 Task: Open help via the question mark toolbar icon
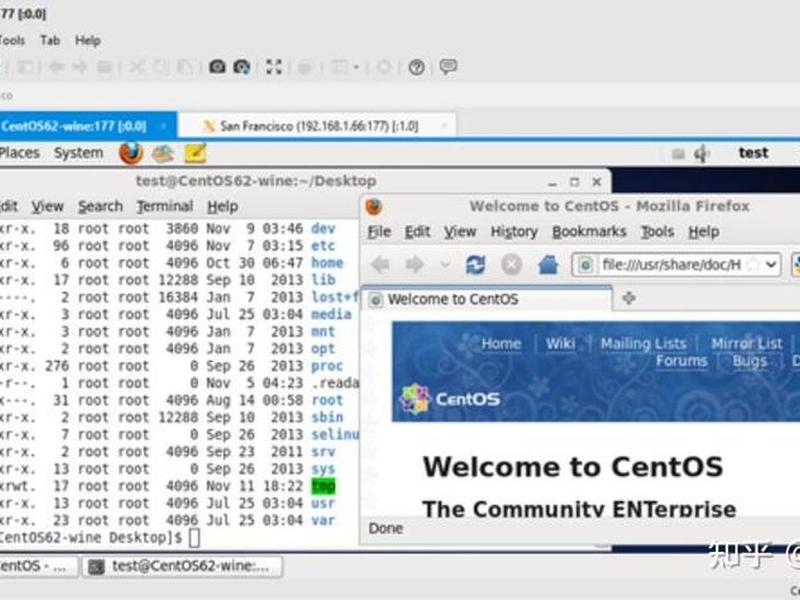pyautogui.click(x=417, y=67)
